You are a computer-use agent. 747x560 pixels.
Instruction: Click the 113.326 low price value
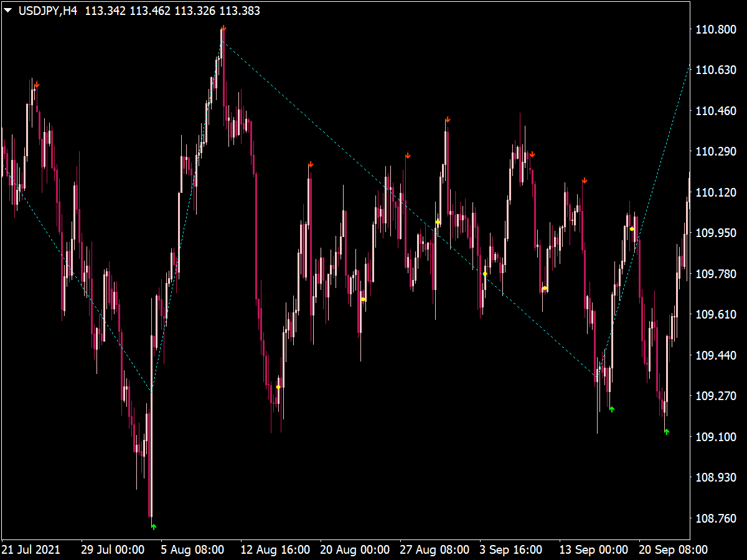click(x=195, y=11)
